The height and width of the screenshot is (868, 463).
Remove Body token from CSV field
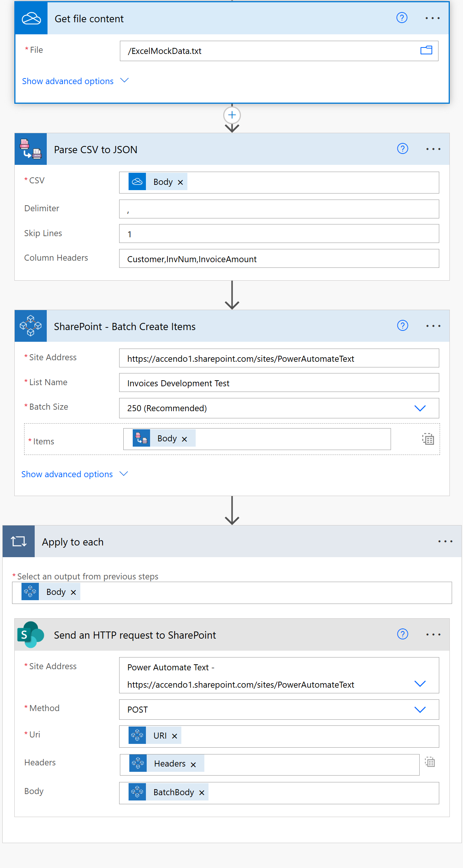[x=180, y=182]
